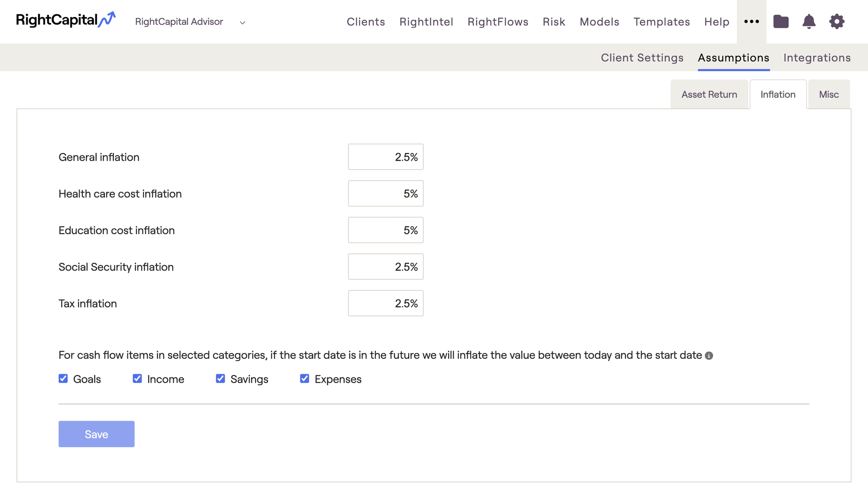868x500 pixels.
Task: Toggle the Income checkbox
Action: point(137,379)
